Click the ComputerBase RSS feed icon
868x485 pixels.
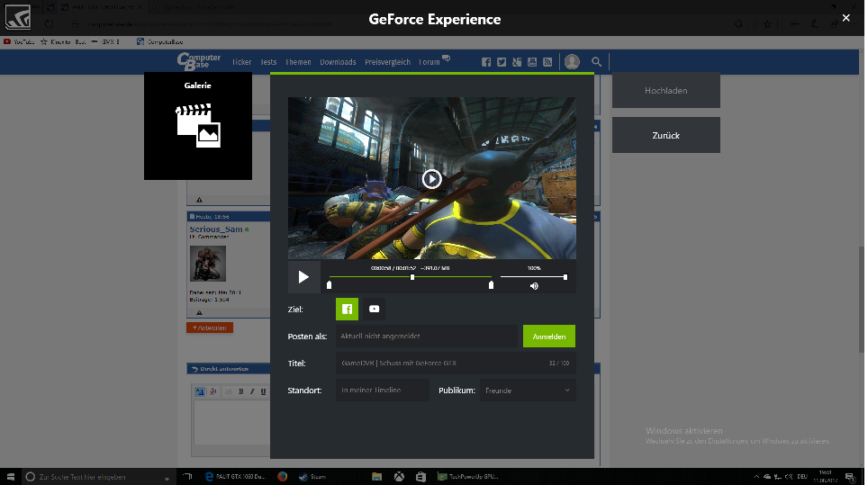tap(547, 62)
